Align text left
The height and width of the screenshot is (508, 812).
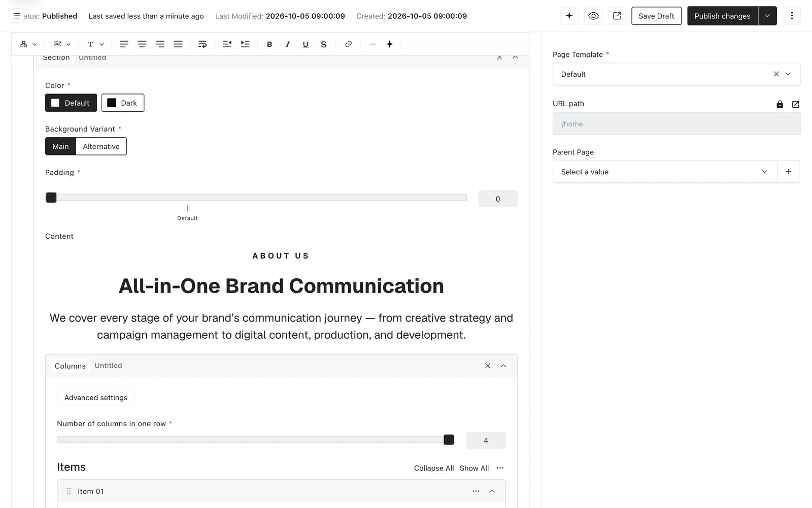point(124,44)
